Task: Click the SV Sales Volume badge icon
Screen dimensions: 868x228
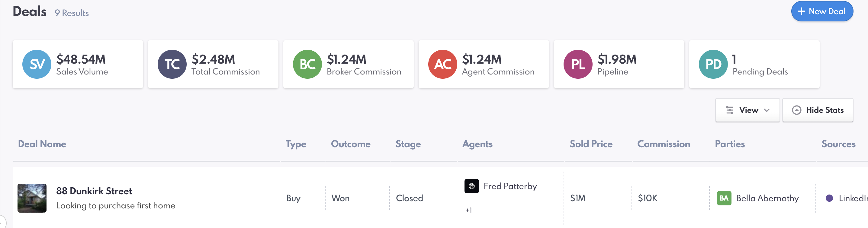Action: click(37, 64)
